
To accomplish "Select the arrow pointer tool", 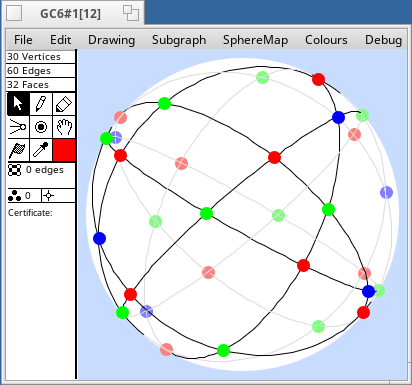I will pos(18,104).
